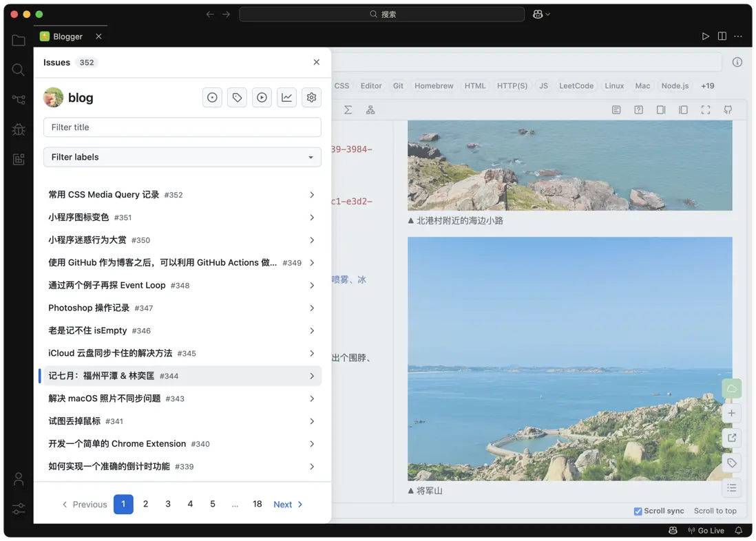Open the repository settings gear icon
Screen dimensions: 756x541
[x=311, y=98]
